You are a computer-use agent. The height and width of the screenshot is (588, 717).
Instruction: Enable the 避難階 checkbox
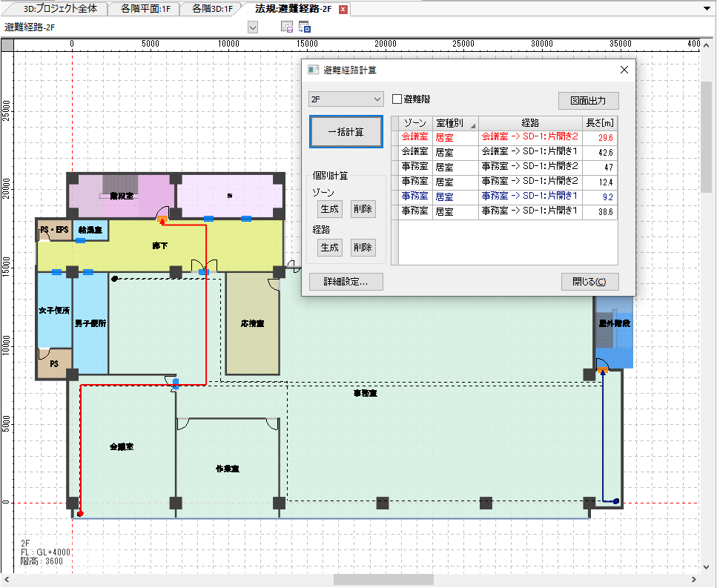click(x=397, y=99)
